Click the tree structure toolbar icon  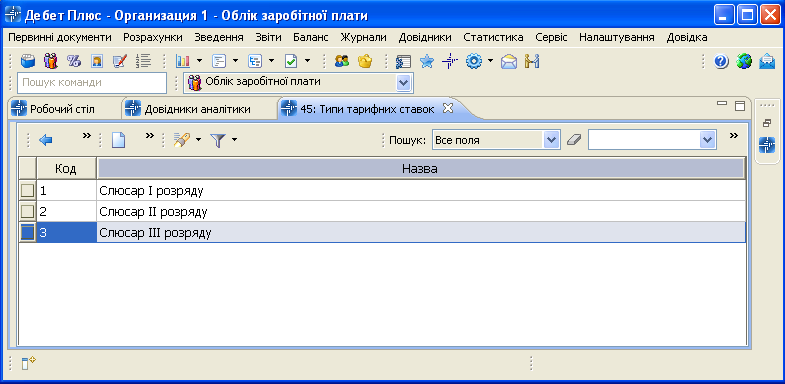255,62
